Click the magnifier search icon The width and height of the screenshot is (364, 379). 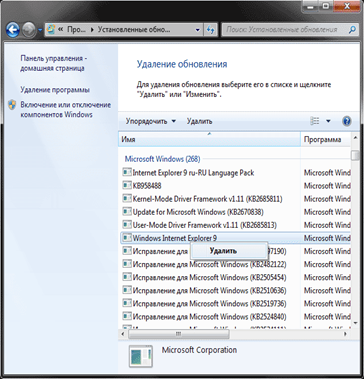tap(352, 30)
